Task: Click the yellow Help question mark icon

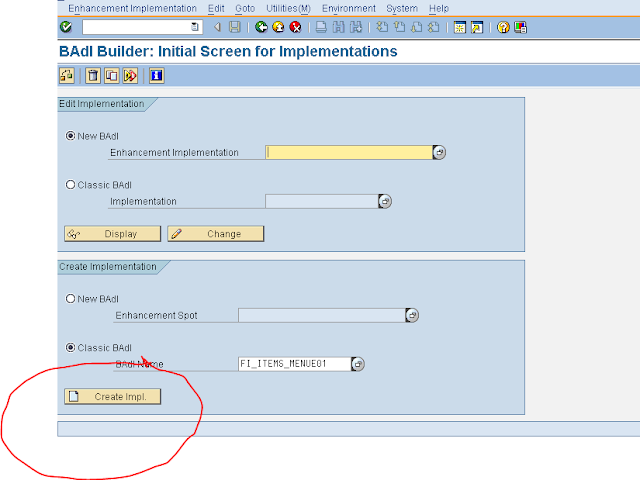Action: pyautogui.click(x=503, y=27)
